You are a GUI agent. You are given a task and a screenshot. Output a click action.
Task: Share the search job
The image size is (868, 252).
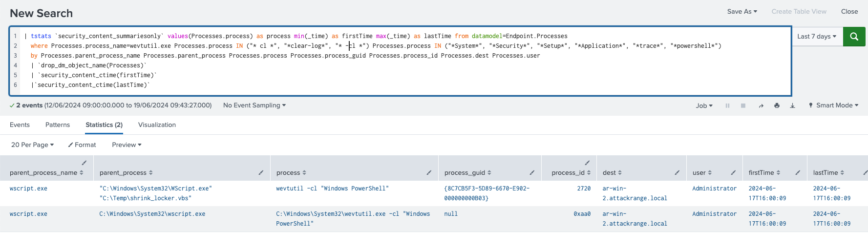761,105
